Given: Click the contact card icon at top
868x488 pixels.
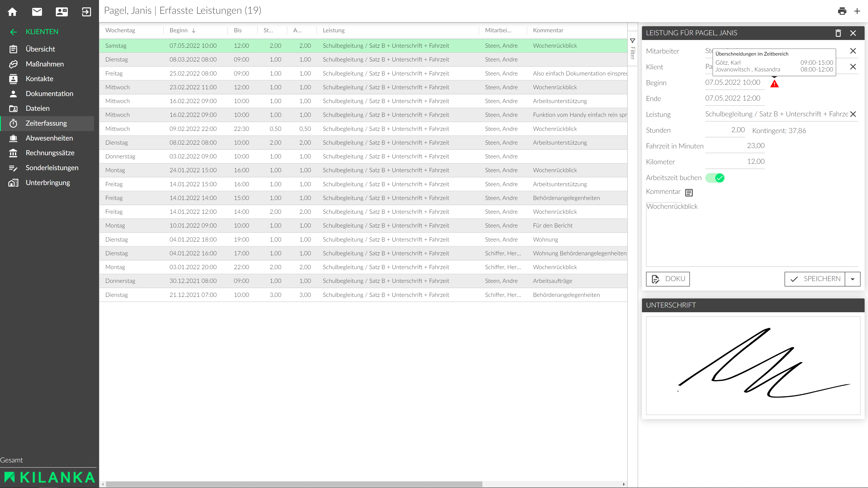Looking at the screenshot, I should point(62,12).
